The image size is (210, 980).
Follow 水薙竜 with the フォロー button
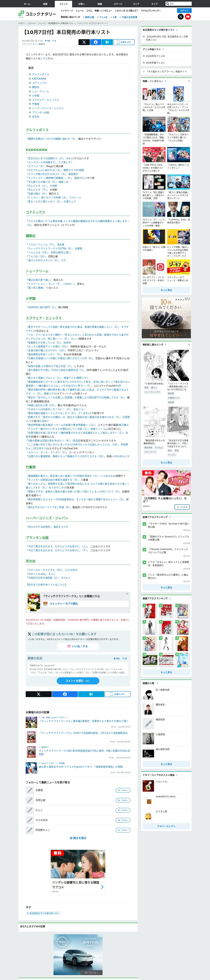point(123,790)
